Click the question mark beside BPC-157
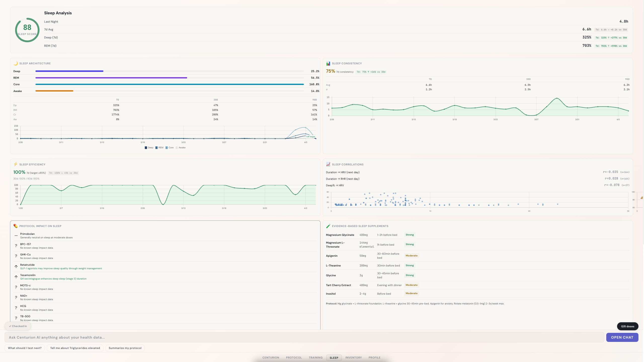Image resolution: width=644 pixels, height=362 pixels. (16, 246)
